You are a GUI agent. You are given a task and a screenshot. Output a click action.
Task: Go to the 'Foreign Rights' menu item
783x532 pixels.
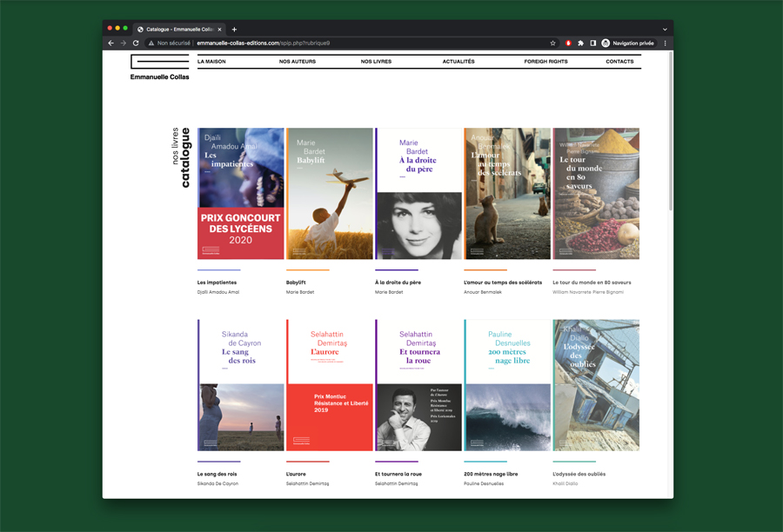coord(545,62)
